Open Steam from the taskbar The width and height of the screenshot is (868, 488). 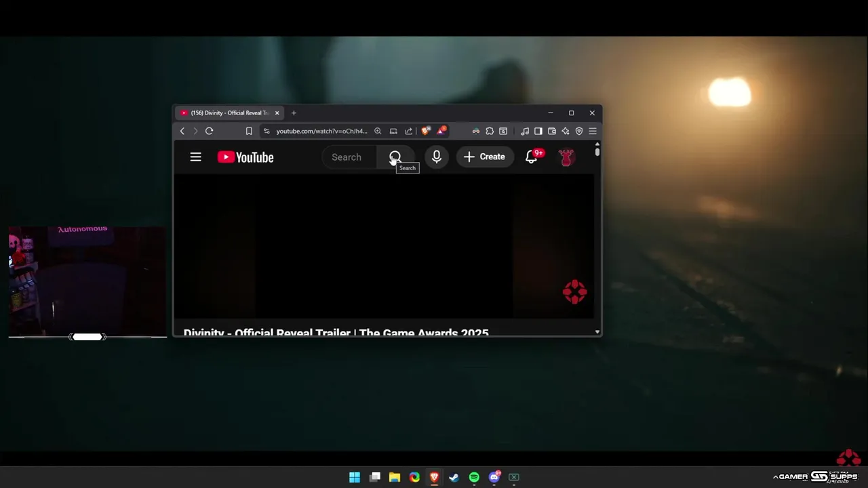pos(454,477)
